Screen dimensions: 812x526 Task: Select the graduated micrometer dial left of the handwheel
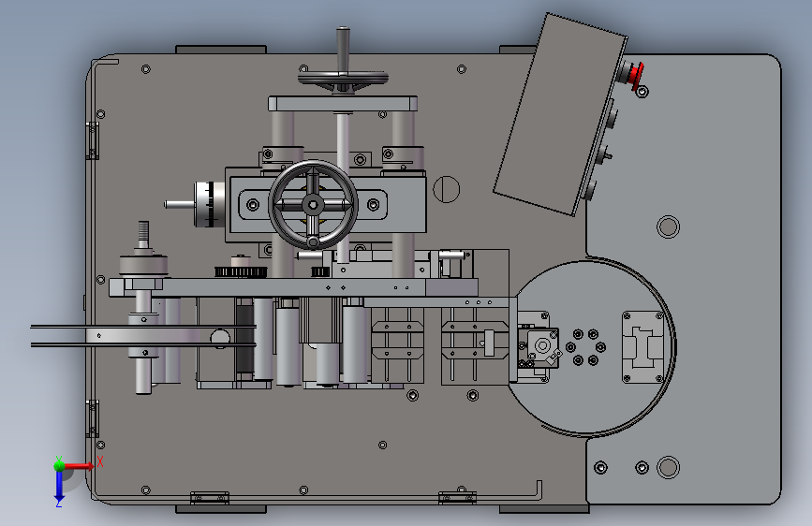click(210, 204)
